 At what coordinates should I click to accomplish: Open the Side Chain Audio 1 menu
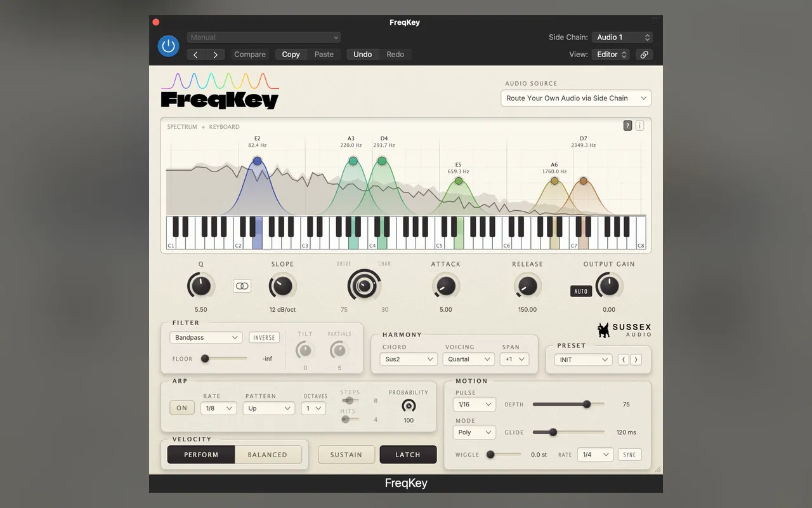point(622,37)
